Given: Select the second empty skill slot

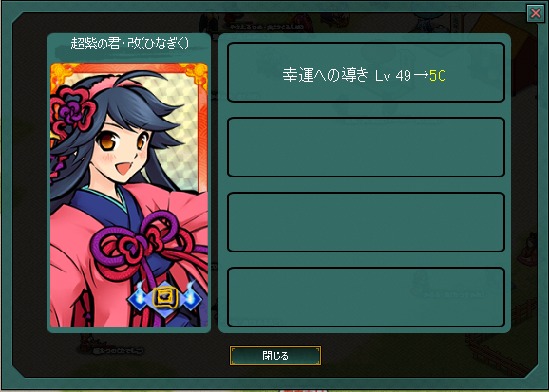Looking at the screenshot, I should [x=366, y=147].
